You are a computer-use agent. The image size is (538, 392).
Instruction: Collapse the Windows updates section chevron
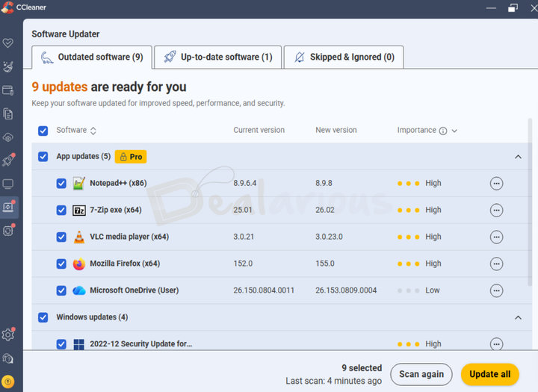518,317
